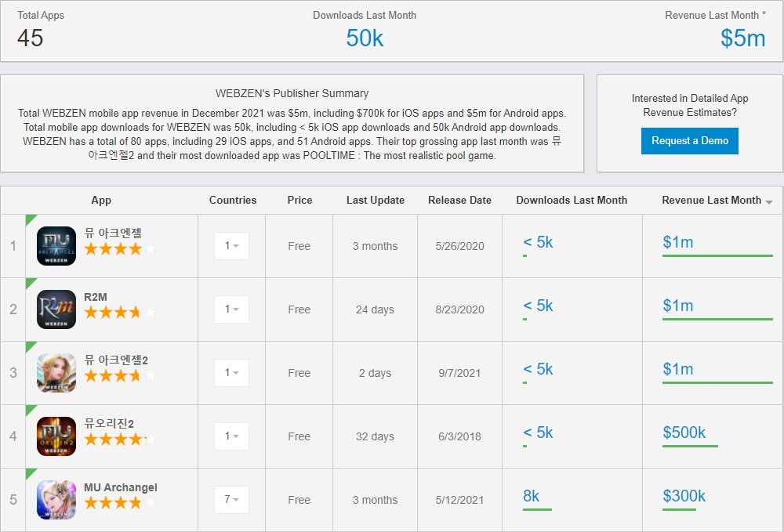
Task: Click < 5k downloads for 뮤 아크엔젤2
Action: [x=538, y=369]
